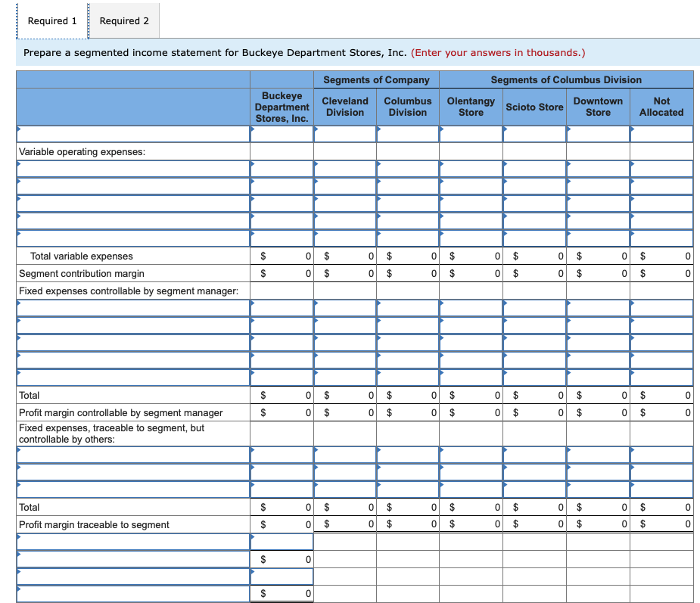Click the 'Segments of Columbus Division' header
This screenshot has width=700, height=603.
(x=566, y=80)
